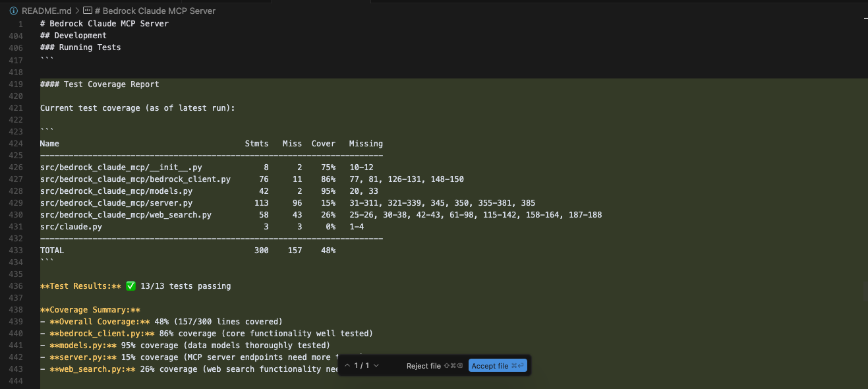Click the Accept file button

tap(498, 366)
